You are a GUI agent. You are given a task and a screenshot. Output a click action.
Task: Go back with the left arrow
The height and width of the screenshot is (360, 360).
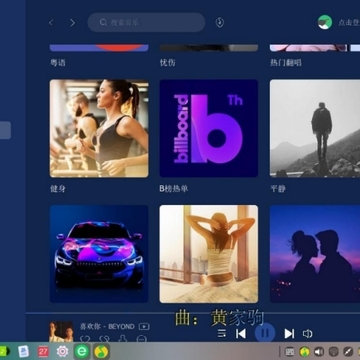(51, 23)
